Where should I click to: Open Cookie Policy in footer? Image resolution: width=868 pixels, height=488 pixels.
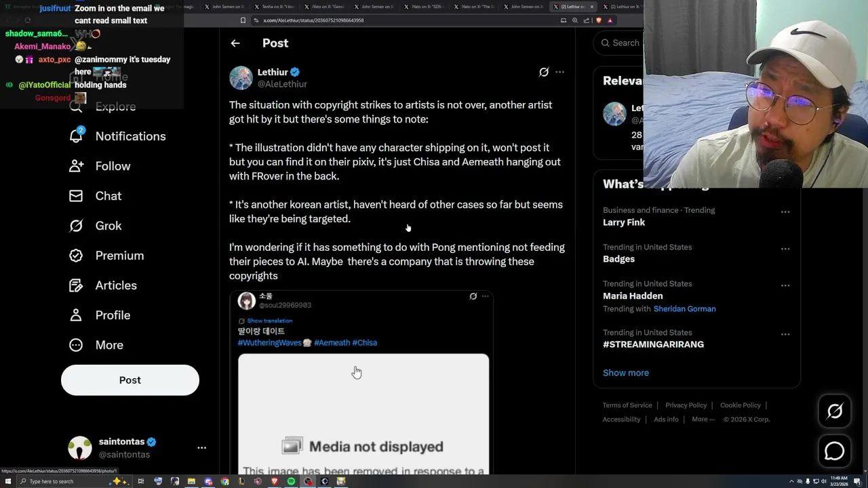[x=741, y=405]
